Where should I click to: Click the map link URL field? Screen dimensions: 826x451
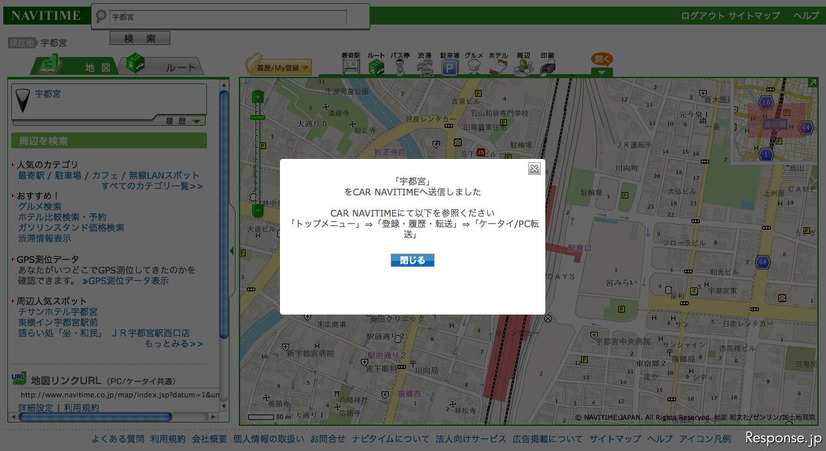[x=119, y=395]
